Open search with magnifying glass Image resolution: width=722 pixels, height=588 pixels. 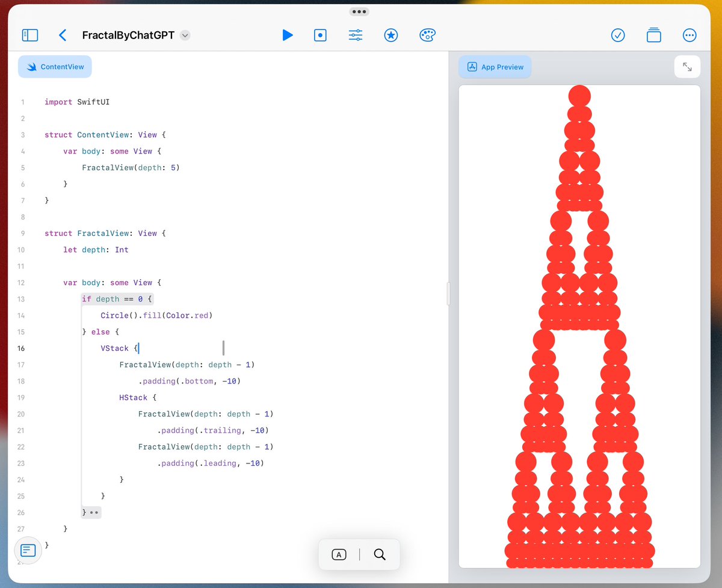tap(380, 554)
